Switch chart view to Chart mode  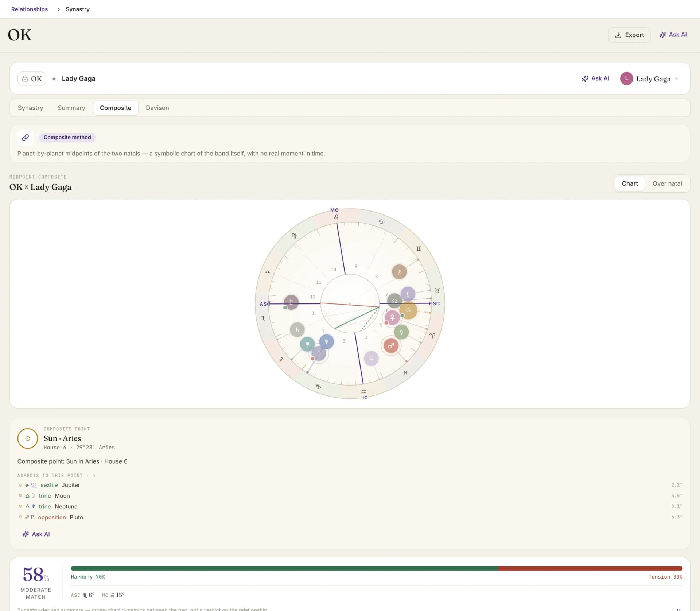pos(630,183)
